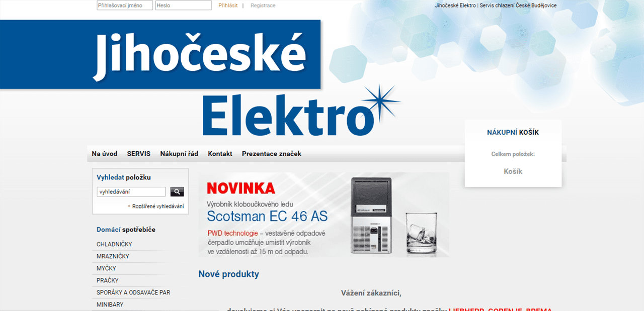Select CHLADNIČKY category
644x311 pixels.
[x=114, y=244]
